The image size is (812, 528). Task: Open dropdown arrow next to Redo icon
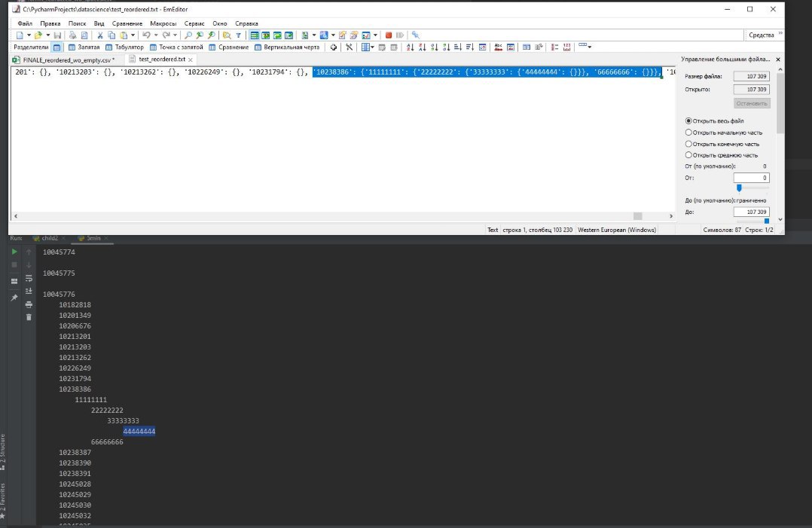[x=175, y=35]
